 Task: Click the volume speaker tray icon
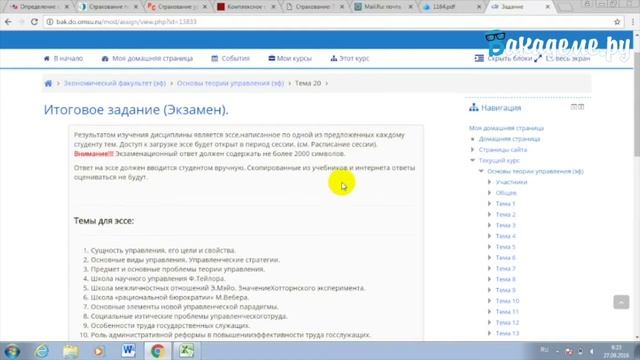[592, 351]
